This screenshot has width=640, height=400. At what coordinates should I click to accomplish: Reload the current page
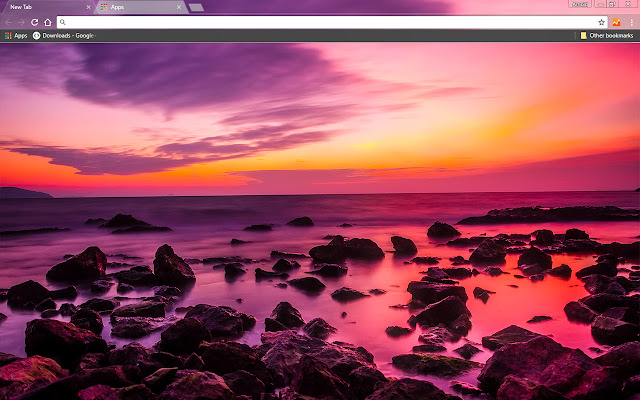(34, 21)
